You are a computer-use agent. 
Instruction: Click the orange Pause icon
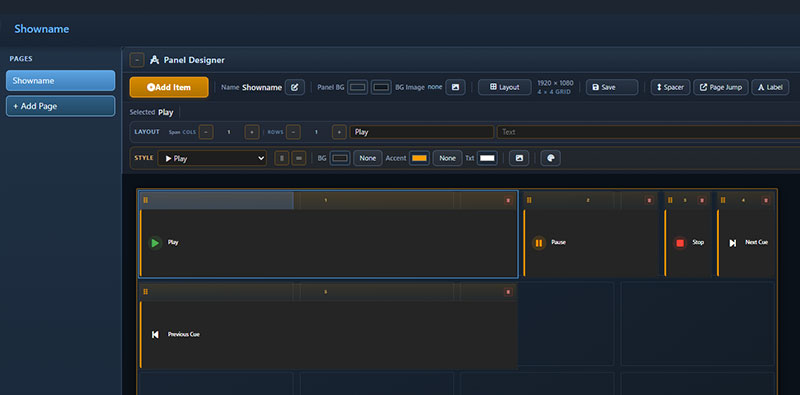539,243
